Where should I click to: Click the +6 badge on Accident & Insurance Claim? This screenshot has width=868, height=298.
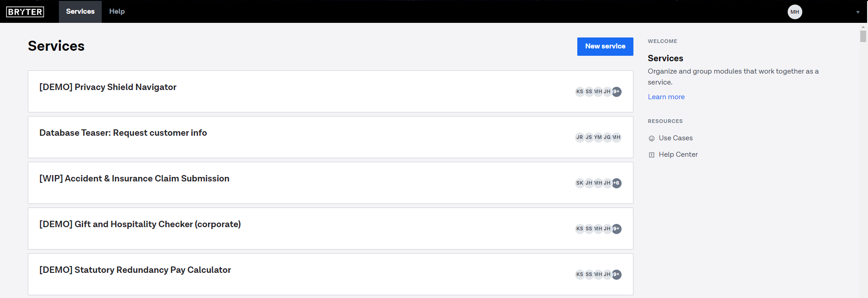coord(617,183)
